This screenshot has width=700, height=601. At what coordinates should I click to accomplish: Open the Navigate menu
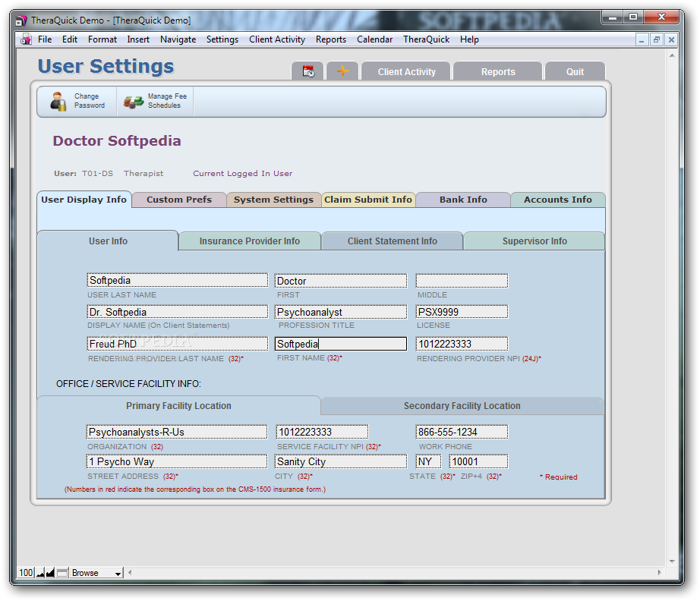(178, 39)
